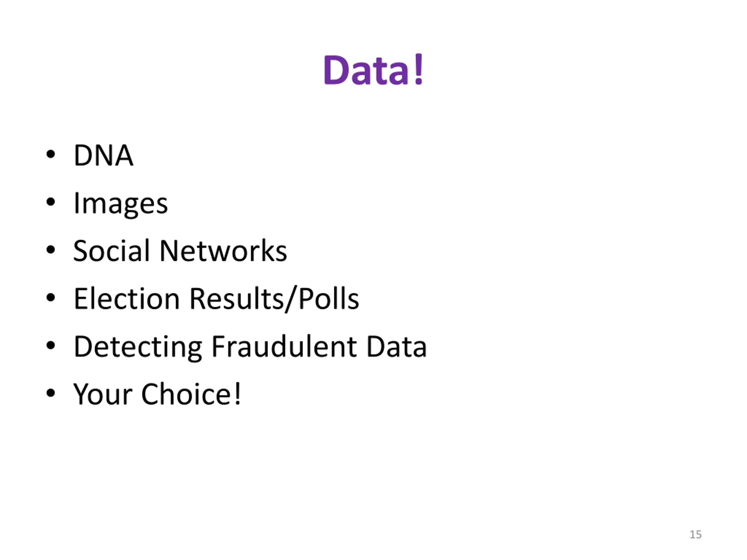Click the bullet dot beside "DNA"
Image resolution: width=747 pixels, height=560 pixels.
tap(51, 154)
